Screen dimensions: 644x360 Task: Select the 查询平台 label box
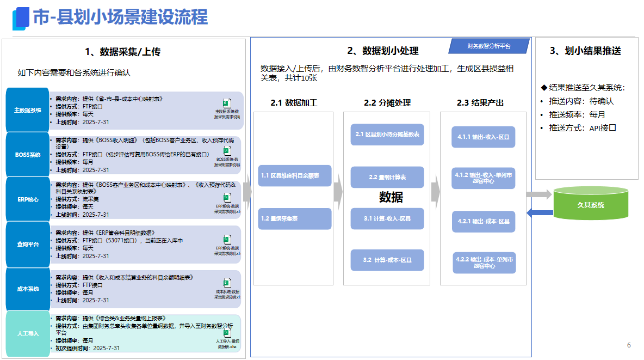28,244
